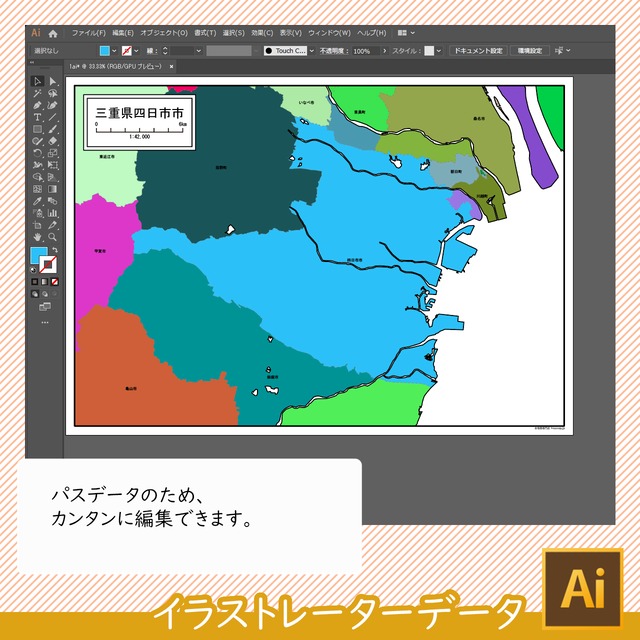Choose the Gradient tool
The image size is (640, 640).
[x=53, y=189]
